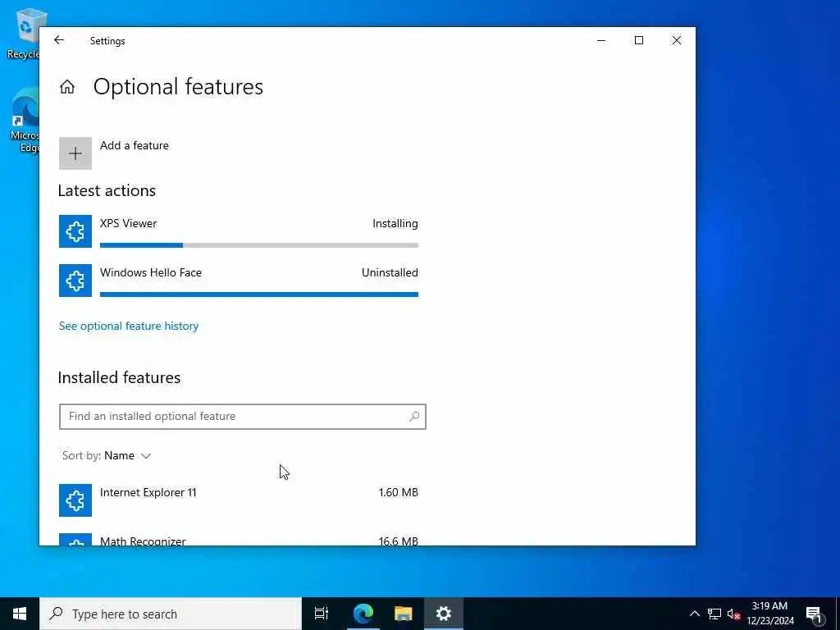Click the Optional features page heading
The width and height of the screenshot is (840, 630).
pyautogui.click(x=178, y=87)
